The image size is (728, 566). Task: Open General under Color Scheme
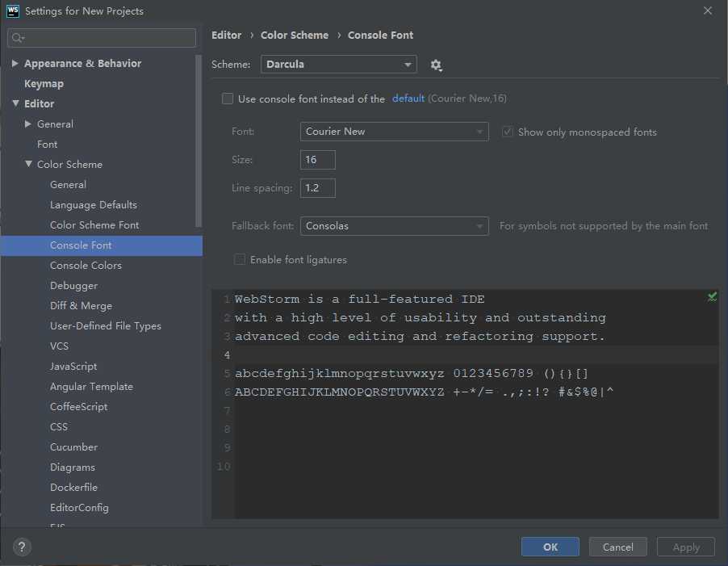tap(68, 185)
